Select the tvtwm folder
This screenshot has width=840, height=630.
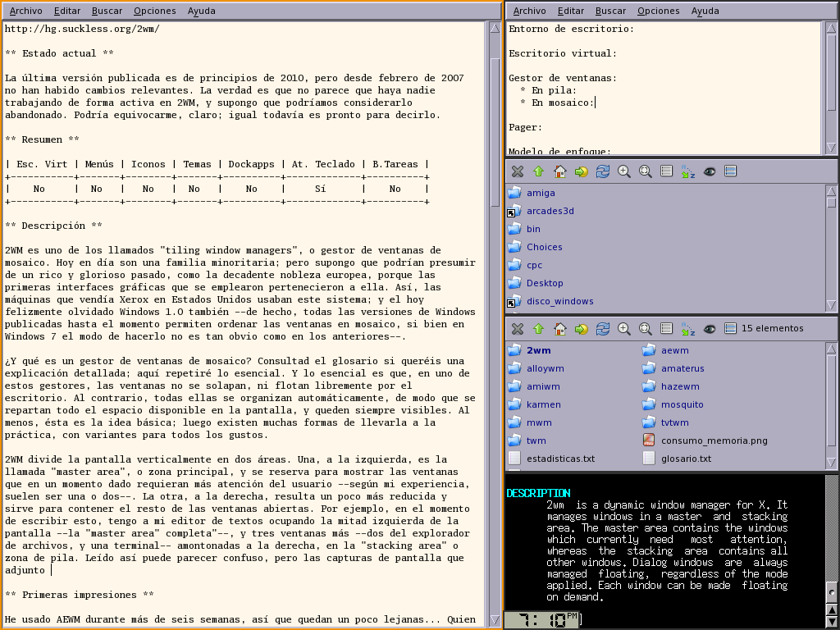click(666, 422)
